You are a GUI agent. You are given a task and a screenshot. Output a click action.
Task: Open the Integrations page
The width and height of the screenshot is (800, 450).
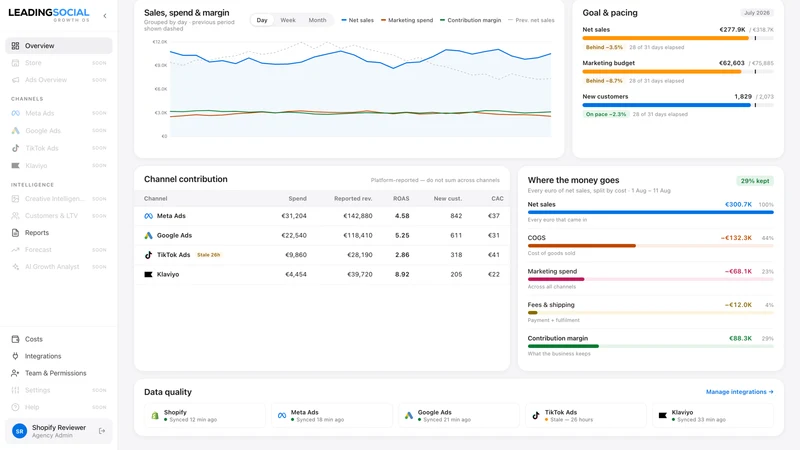coord(59,356)
